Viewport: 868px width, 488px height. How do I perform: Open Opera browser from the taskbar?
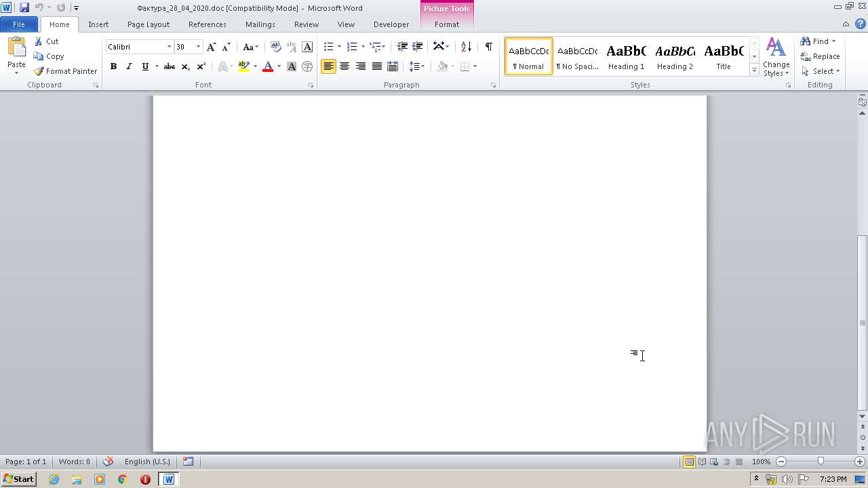click(145, 479)
